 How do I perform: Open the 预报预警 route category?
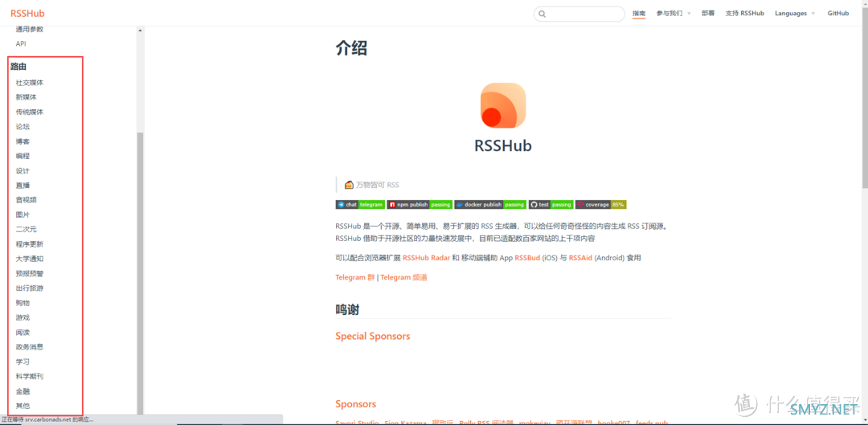(x=30, y=273)
